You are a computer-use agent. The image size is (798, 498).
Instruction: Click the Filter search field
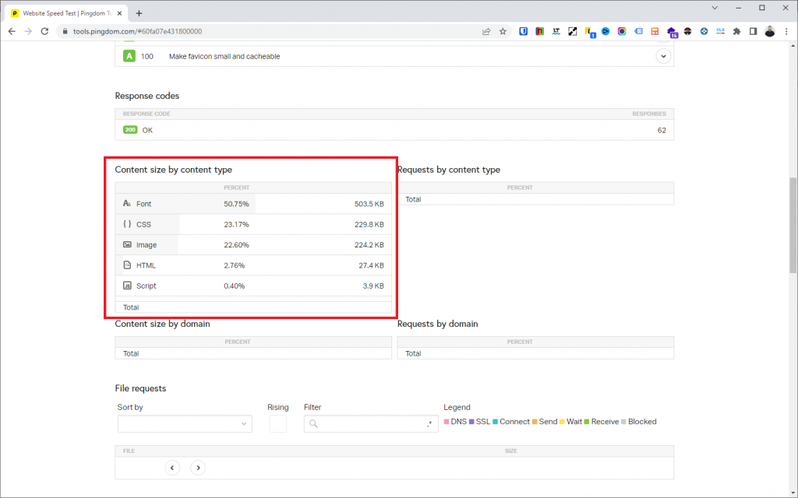(371, 424)
